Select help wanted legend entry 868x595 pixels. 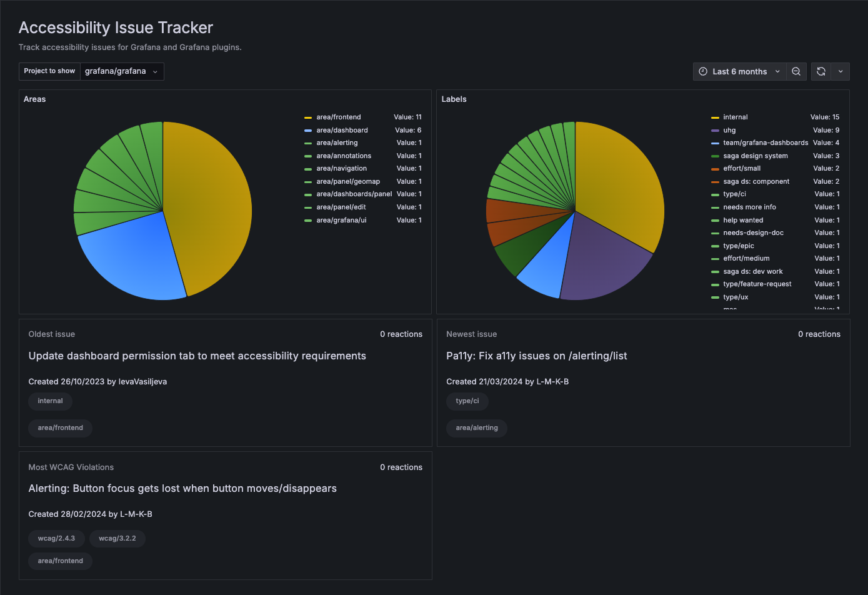point(743,220)
